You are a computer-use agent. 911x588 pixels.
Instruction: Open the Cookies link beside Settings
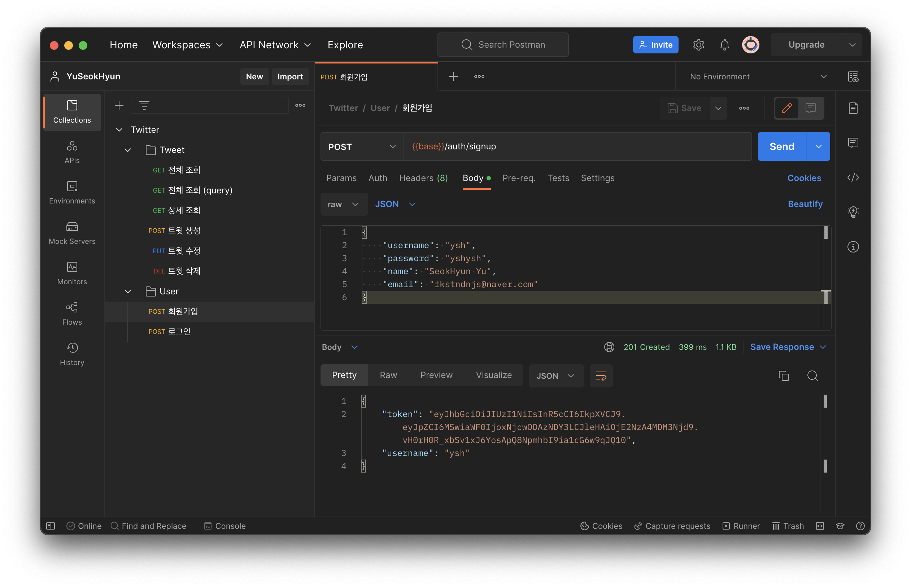804,178
